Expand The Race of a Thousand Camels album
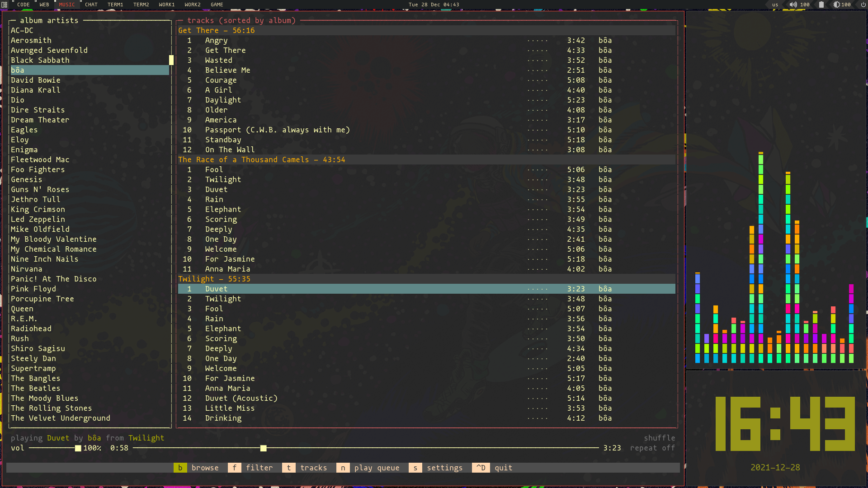Image resolution: width=868 pixels, height=488 pixels. pyautogui.click(x=262, y=160)
